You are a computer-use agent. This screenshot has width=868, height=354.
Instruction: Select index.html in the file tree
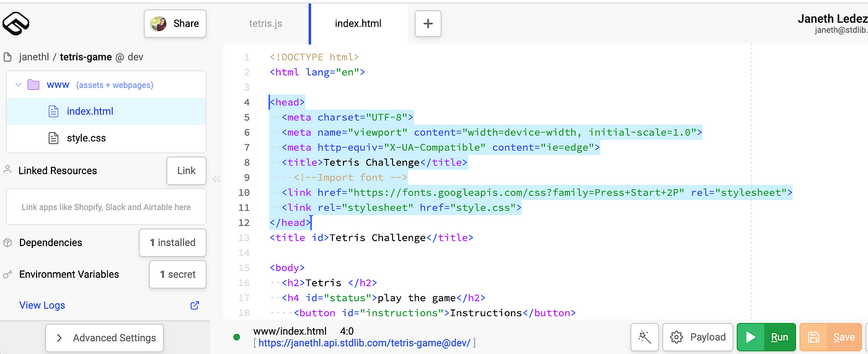(106, 112)
